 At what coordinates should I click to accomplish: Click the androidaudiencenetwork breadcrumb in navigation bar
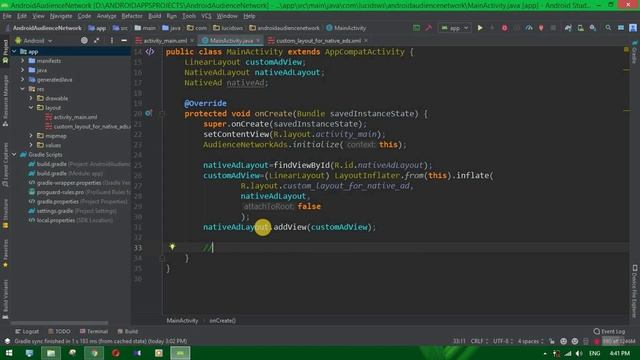click(284, 28)
